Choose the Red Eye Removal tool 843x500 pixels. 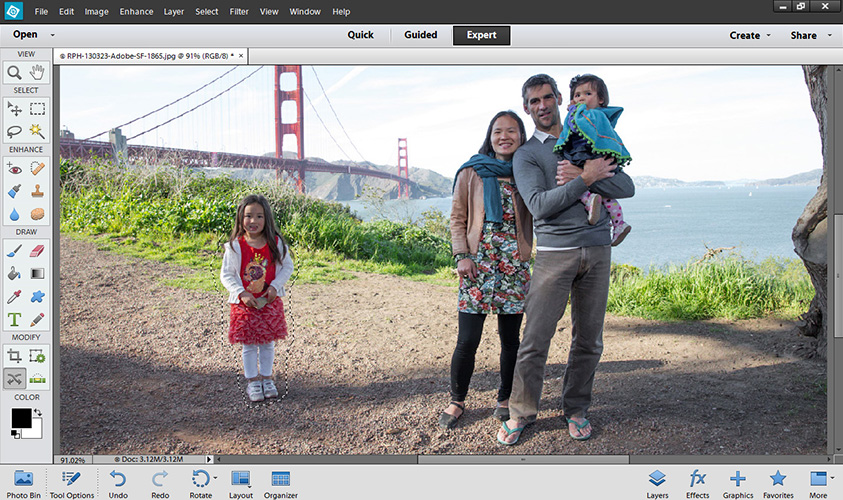[15, 168]
